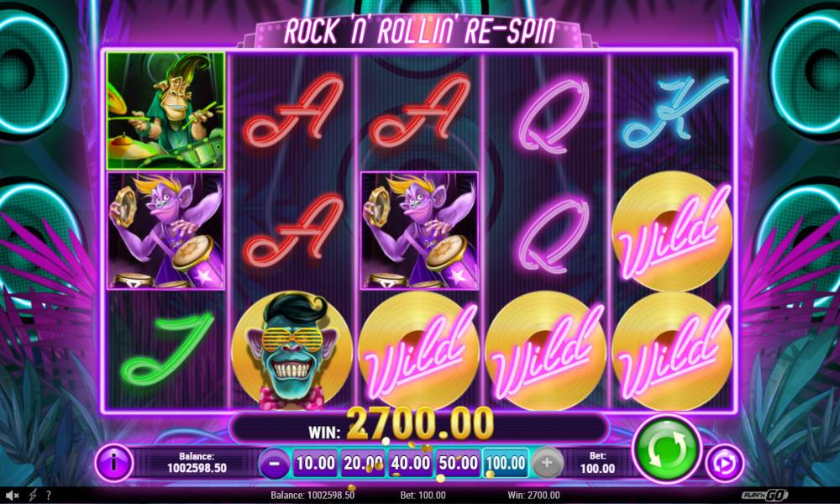Image resolution: width=840 pixels, height=504 pixels.
Task: Click the purple bongo monkey on reel three
Action: click(419, 230)
